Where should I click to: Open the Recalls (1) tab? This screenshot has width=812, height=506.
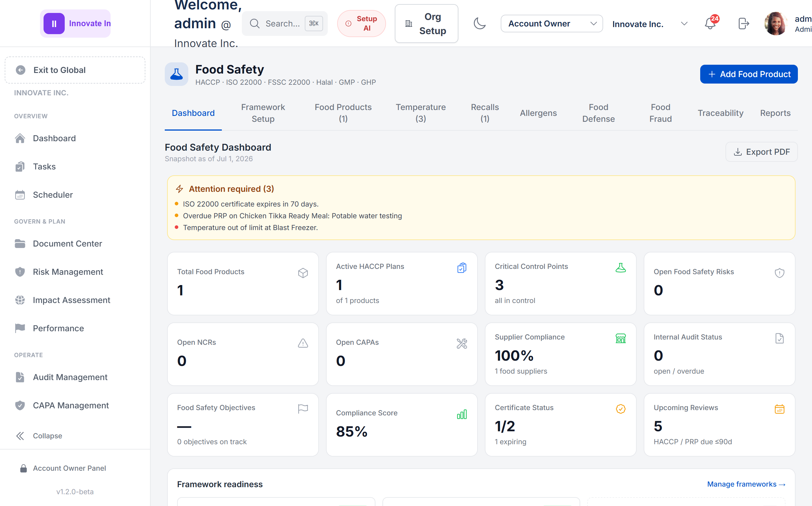click(x=485, y=113)
